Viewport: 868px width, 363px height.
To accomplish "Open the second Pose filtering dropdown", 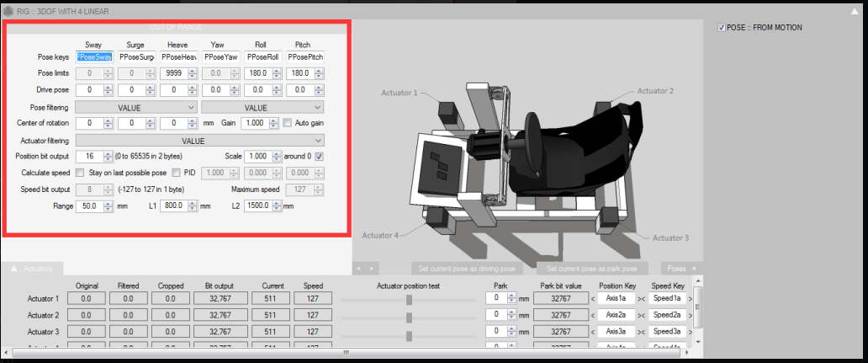I will click(x=262, y=107).
